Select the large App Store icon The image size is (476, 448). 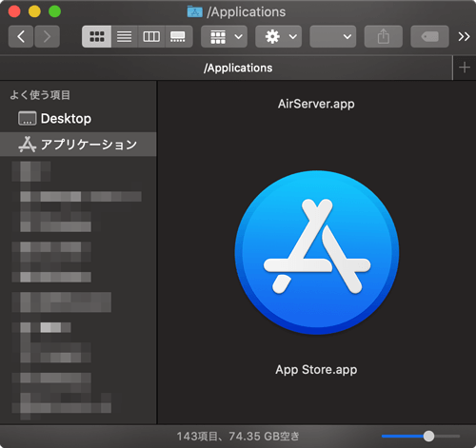tap(317, 253)
